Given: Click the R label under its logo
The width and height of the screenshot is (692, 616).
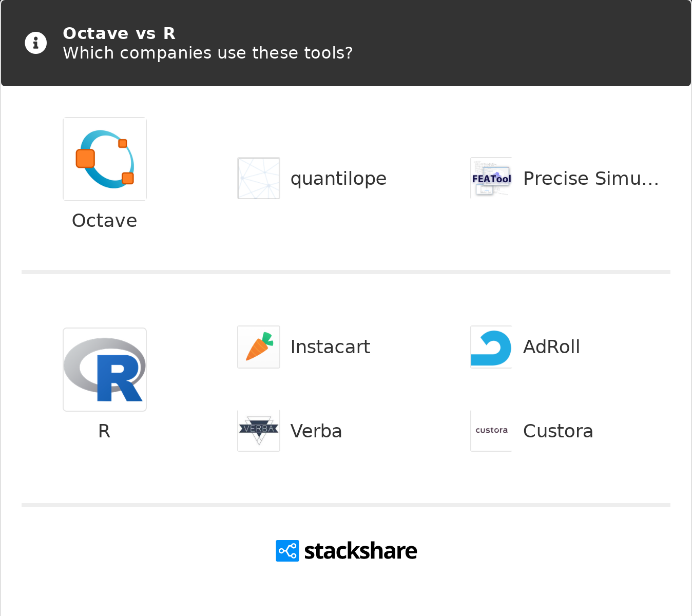Looking at the screenshot, I should click(104, 431).
